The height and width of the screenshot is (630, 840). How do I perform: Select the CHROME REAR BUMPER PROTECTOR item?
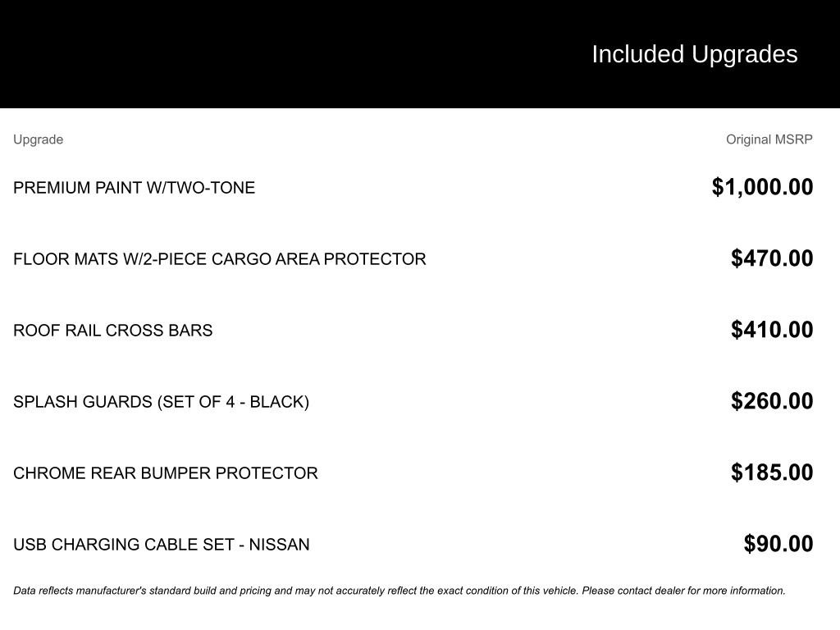166,473
